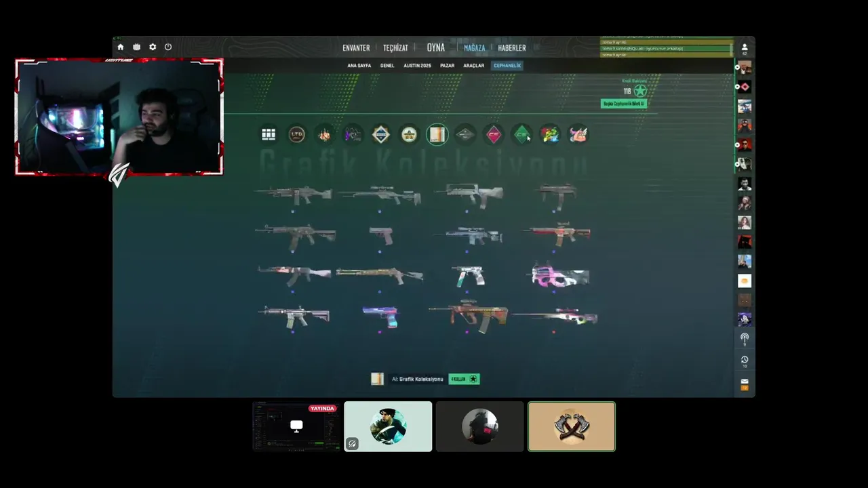Viewport: 868px width, 488px height.
Task: Select the orange AUG skin in bottom row
Action: 468,316
